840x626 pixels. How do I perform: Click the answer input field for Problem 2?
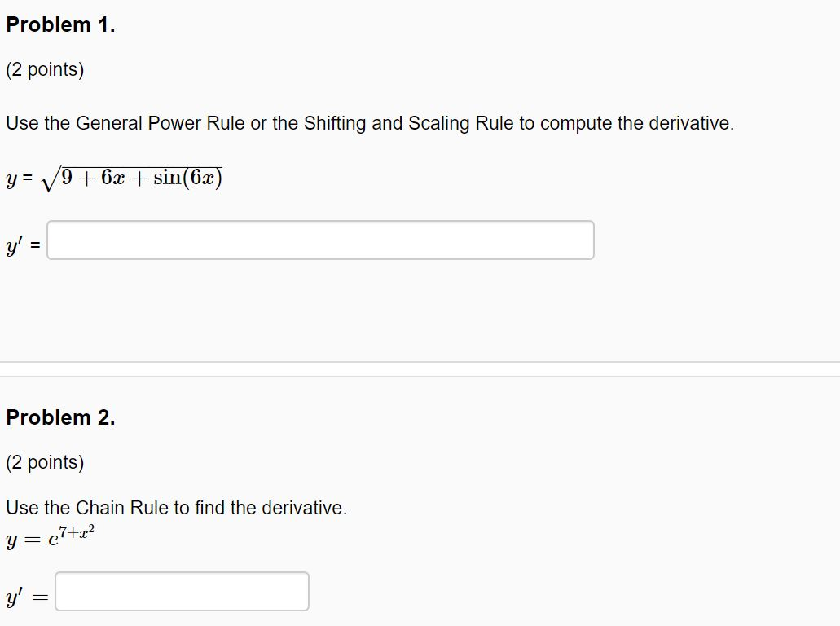[181, 591]
